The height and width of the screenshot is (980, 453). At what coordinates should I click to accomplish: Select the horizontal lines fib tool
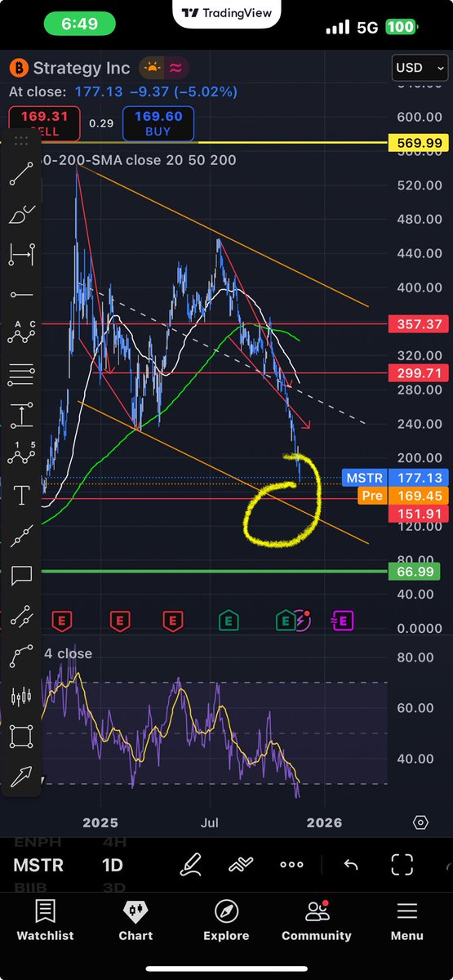pyautogui.click(x=21, y=374)
